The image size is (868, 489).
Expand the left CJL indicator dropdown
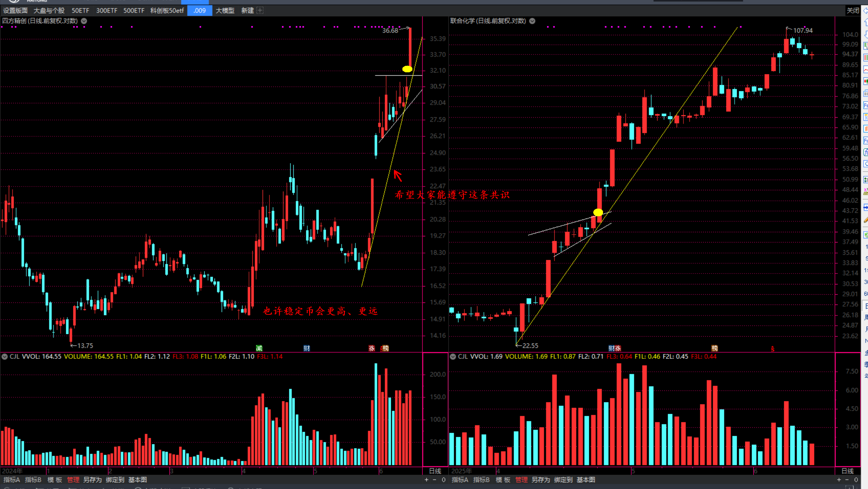pyautogui.click(x=5, y=357)
